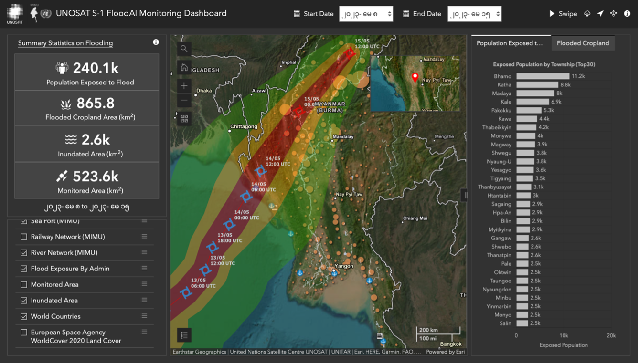Turn on the Monitored Area layer checkbox
639x364 pixels.
24,285
